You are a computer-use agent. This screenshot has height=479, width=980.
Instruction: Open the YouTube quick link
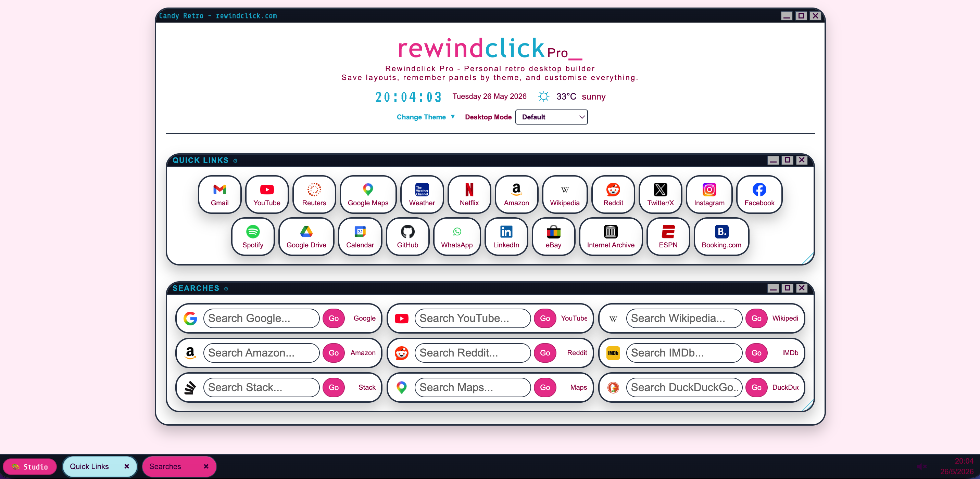(267, 195)
